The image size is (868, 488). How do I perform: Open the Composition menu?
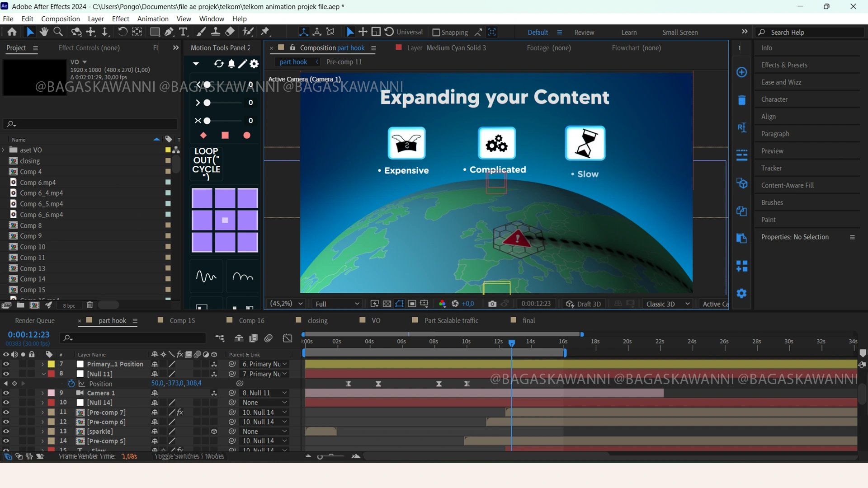click(x=61, y=19)
